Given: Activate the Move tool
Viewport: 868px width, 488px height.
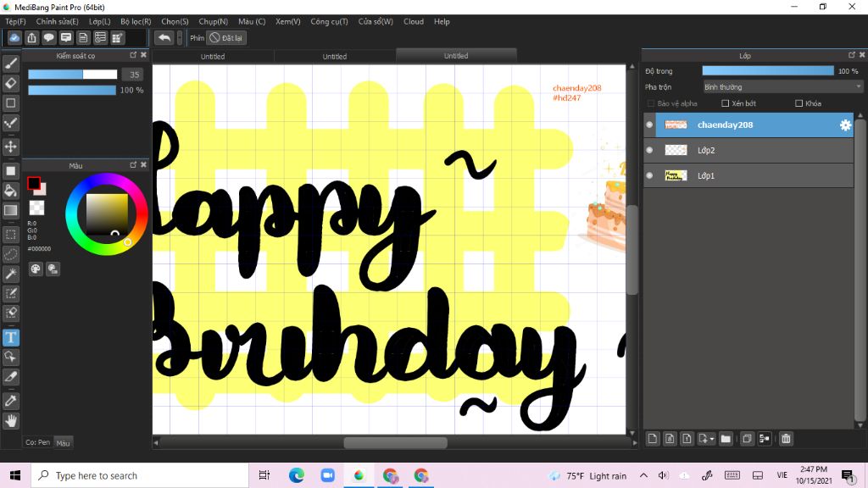Looking at the screenshot, I should [x=10, y=147].
